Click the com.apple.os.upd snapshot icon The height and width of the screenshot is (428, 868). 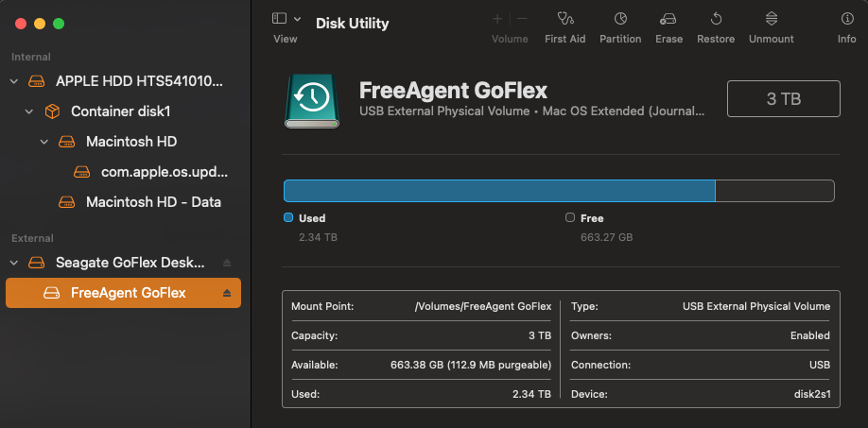[x=82, y=173]
